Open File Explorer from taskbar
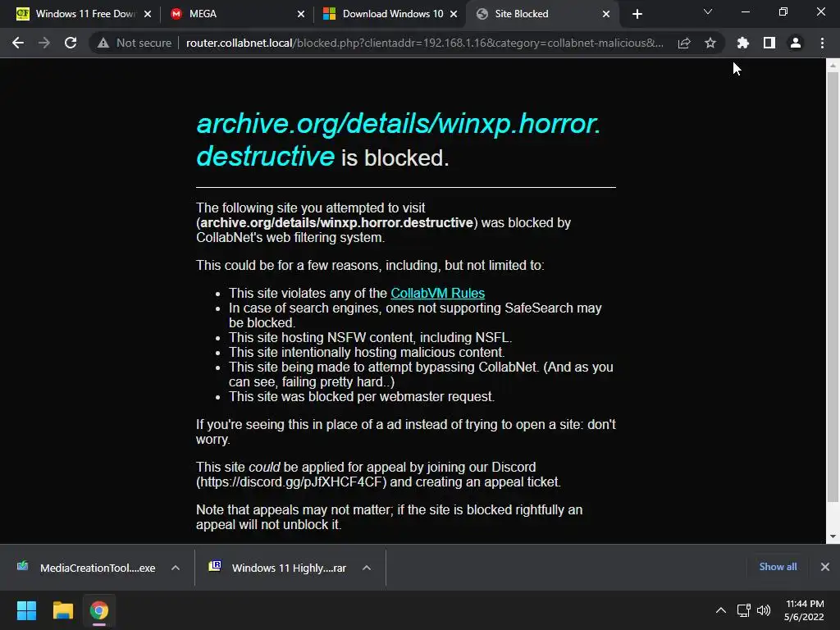 (62, 610)
